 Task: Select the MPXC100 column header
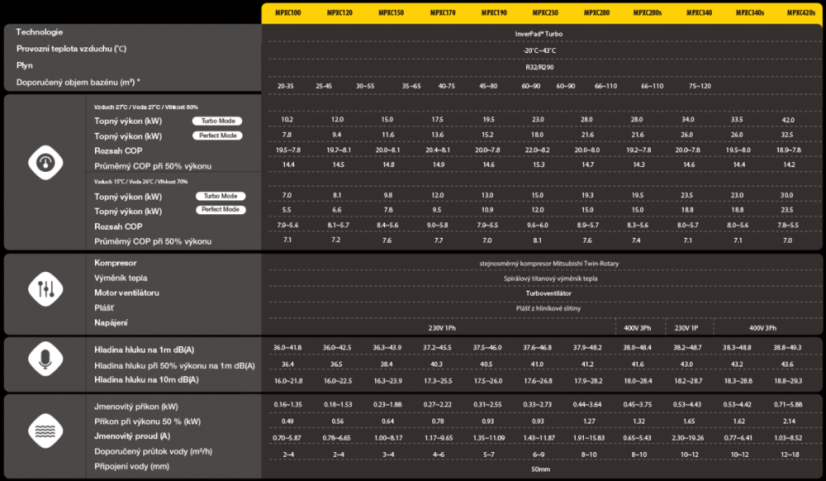(x=288, y=13)
